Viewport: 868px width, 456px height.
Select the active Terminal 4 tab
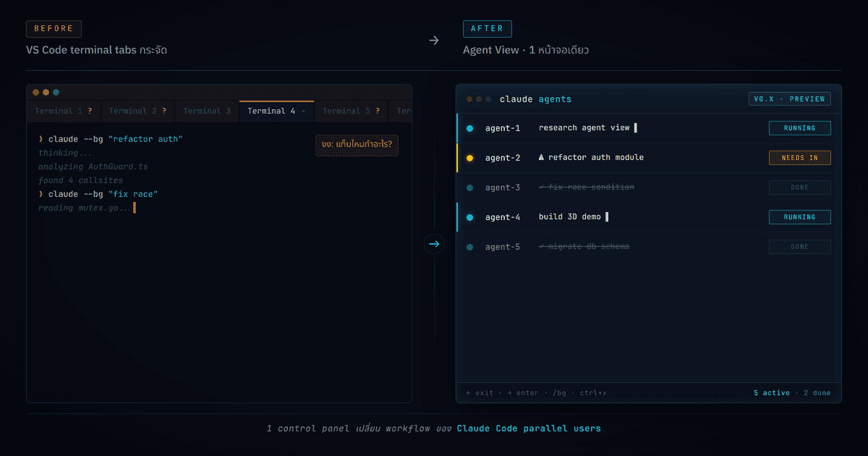pos(276,111)
